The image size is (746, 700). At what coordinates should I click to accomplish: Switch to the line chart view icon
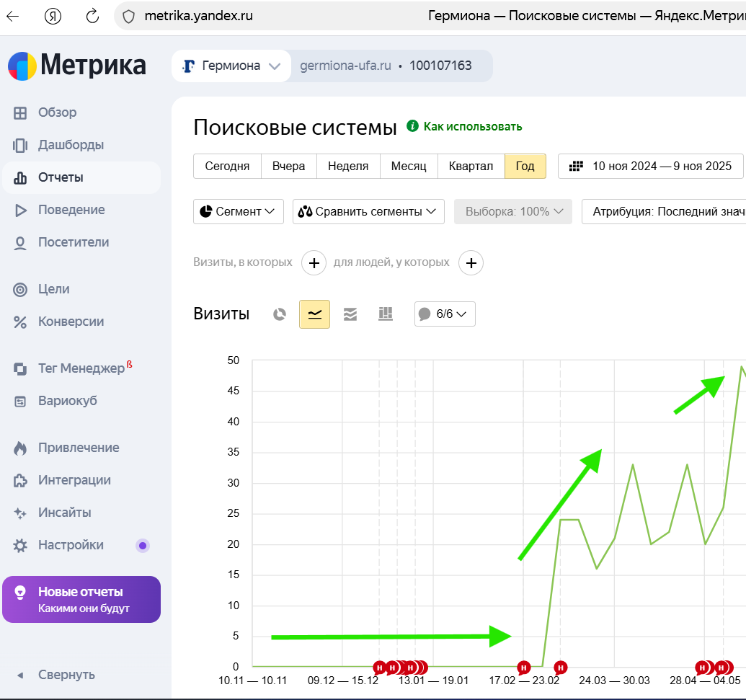click(x=314, y=314)
